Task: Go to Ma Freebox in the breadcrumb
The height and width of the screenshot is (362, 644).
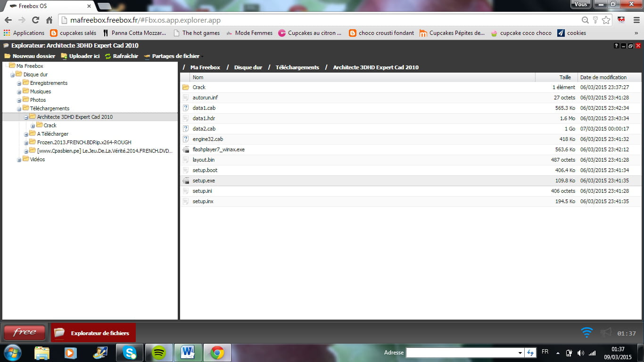Action: pyautogui.click(x=205, y=67)
